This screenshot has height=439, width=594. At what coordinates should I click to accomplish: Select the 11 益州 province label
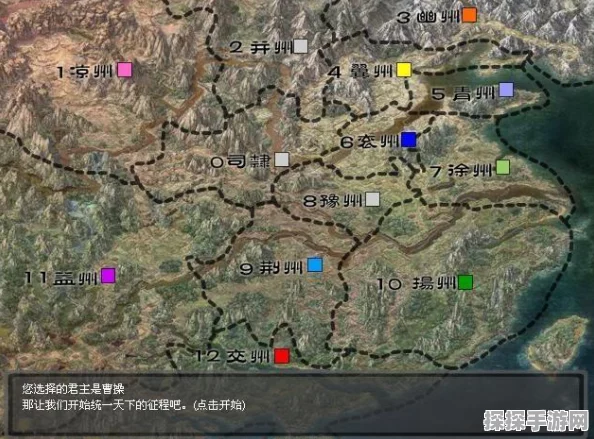click(x=61, y=278)
